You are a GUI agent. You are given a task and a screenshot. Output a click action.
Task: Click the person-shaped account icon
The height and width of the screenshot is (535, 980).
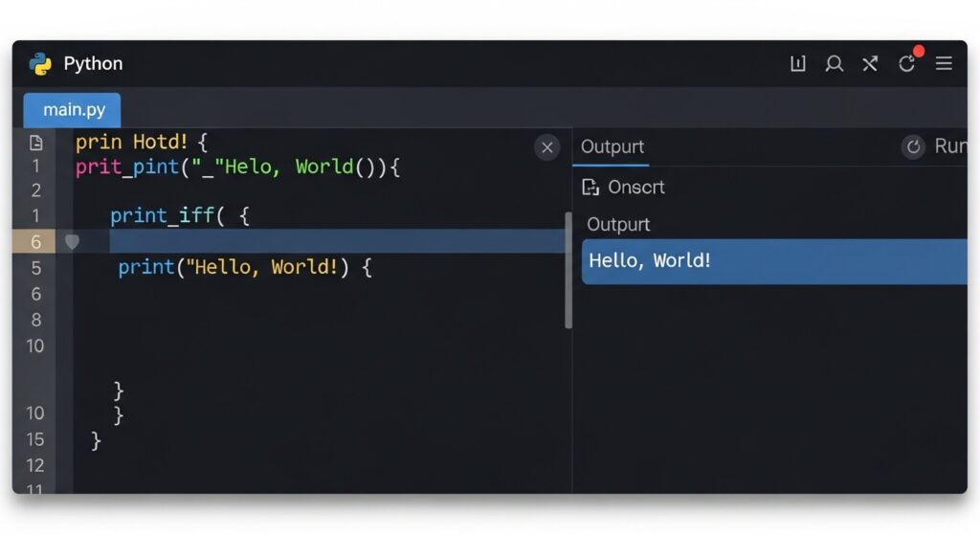tap(834, 64)
